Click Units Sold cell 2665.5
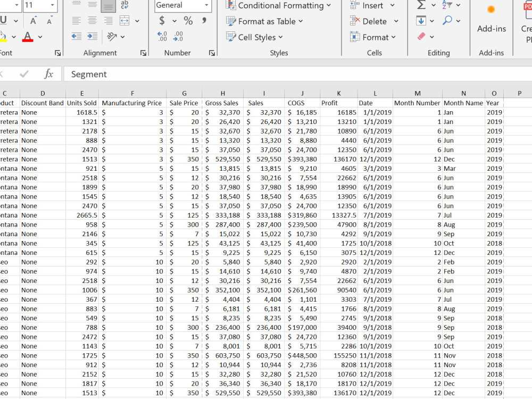532x399 pixels. click(82, 215)
